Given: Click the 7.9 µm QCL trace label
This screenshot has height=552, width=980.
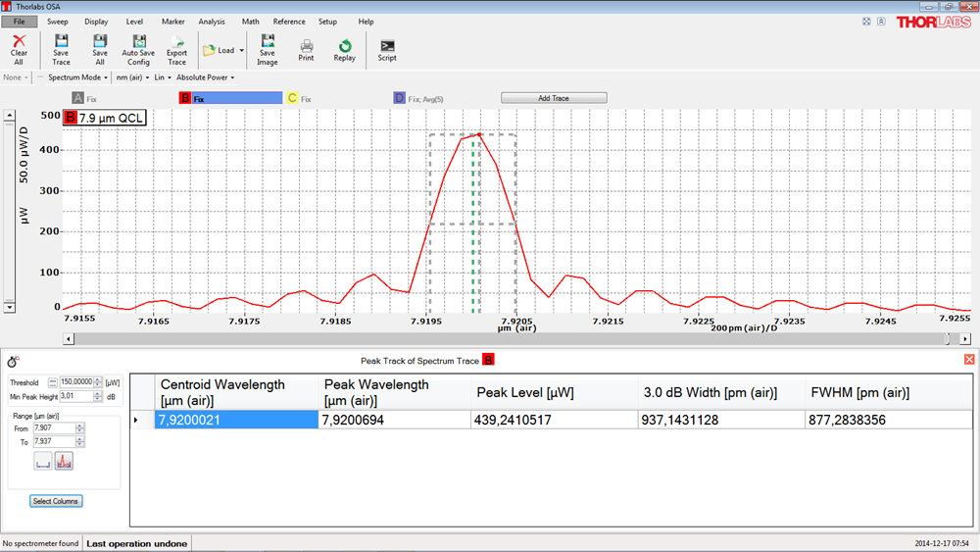Looking at the screenshot, I should click(x=105, y=118).
